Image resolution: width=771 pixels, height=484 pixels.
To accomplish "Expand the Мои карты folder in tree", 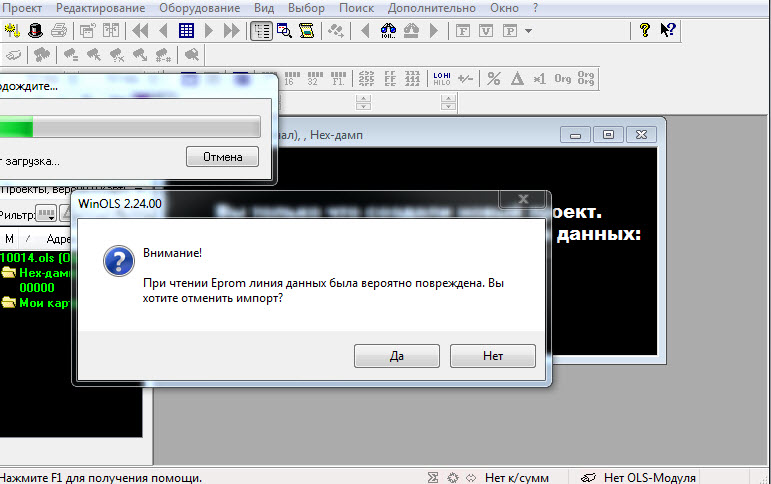I will click(9, 302).
